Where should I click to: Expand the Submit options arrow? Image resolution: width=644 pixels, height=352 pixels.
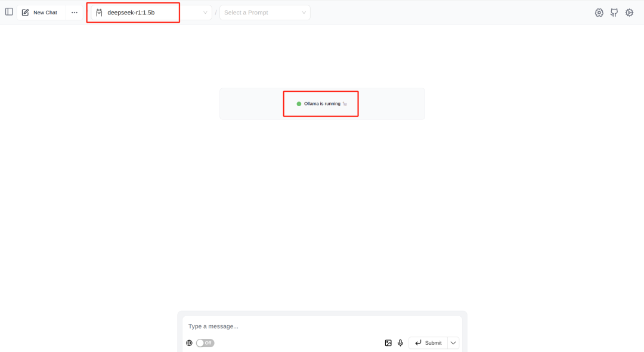[453, 343]
